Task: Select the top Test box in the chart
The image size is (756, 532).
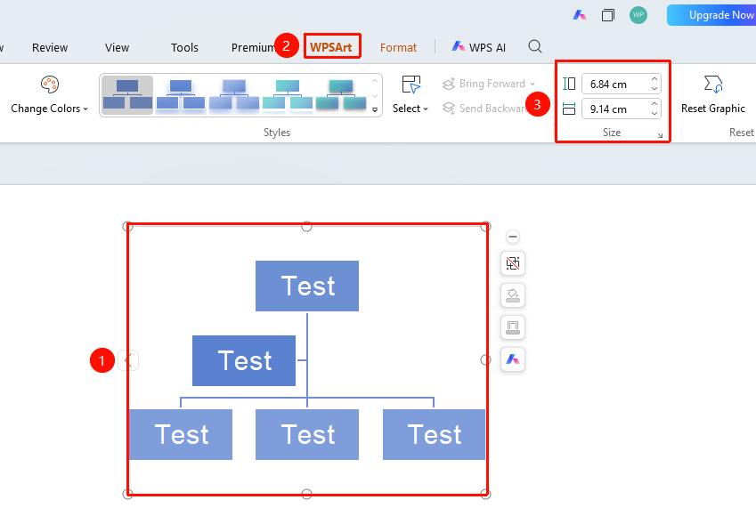Action: point(307,286)
